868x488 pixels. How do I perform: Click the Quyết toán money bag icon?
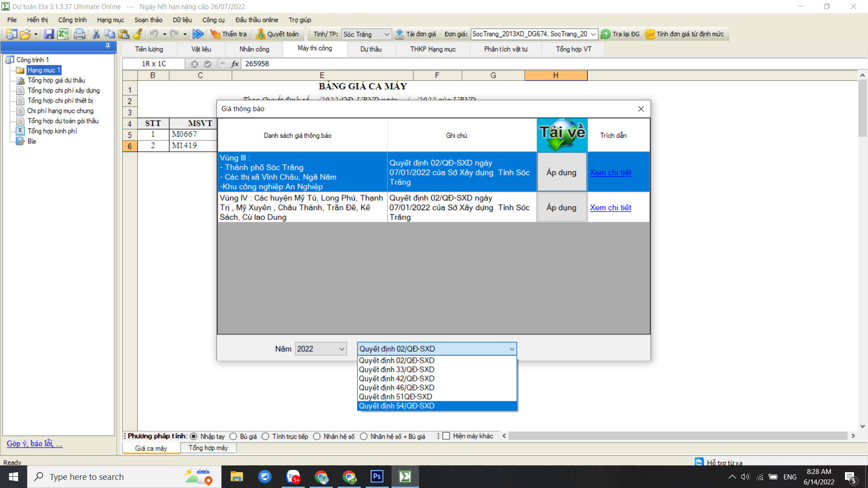pos(260,34)
